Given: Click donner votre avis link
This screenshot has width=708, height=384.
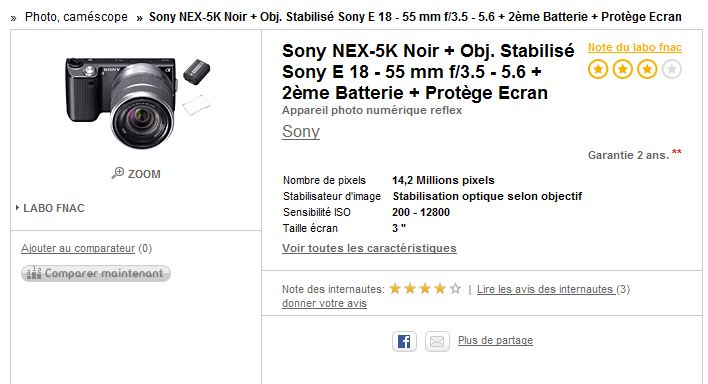Looking at the screenshot, I should tap(324, 303).
